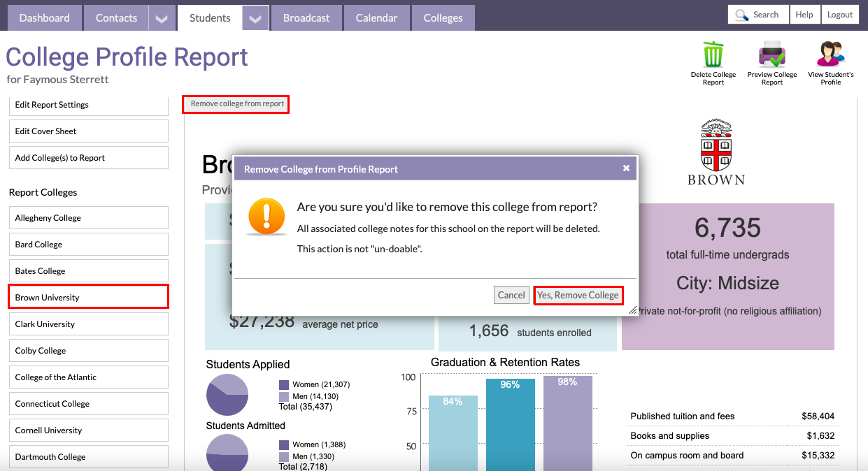
Task: Click the City: Midsize text
Action: click(727, 283)
